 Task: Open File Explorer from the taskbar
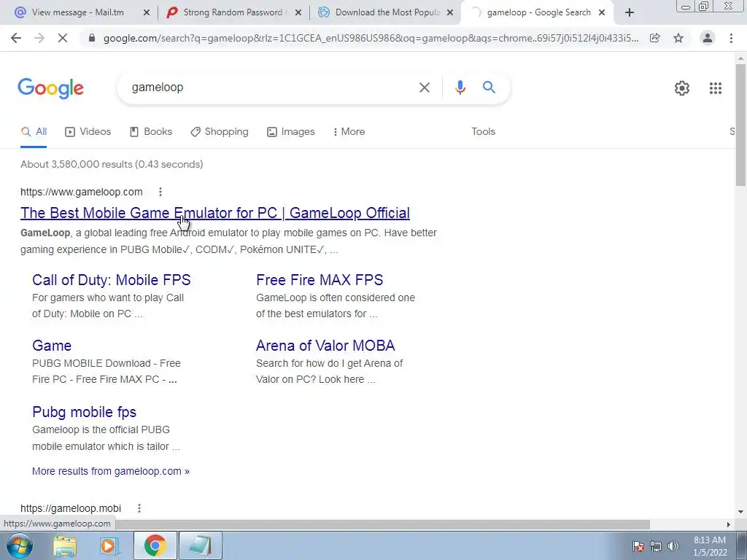point(65,546)
